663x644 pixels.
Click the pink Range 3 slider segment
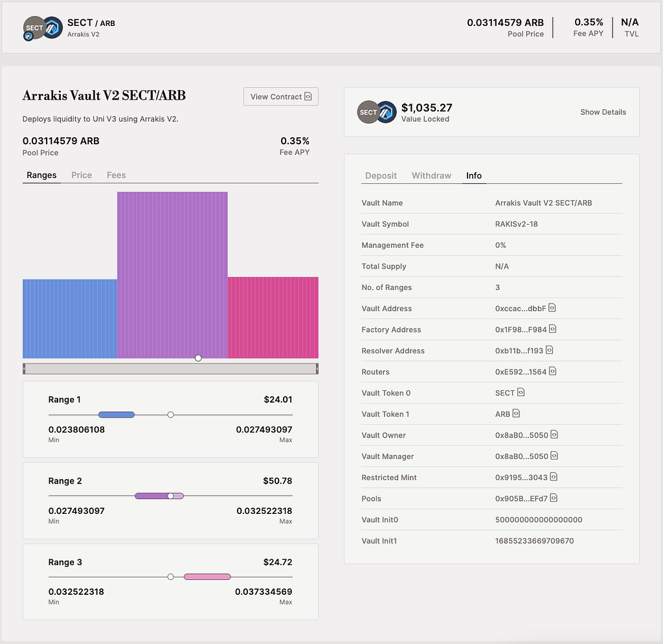tap(207, 577)
